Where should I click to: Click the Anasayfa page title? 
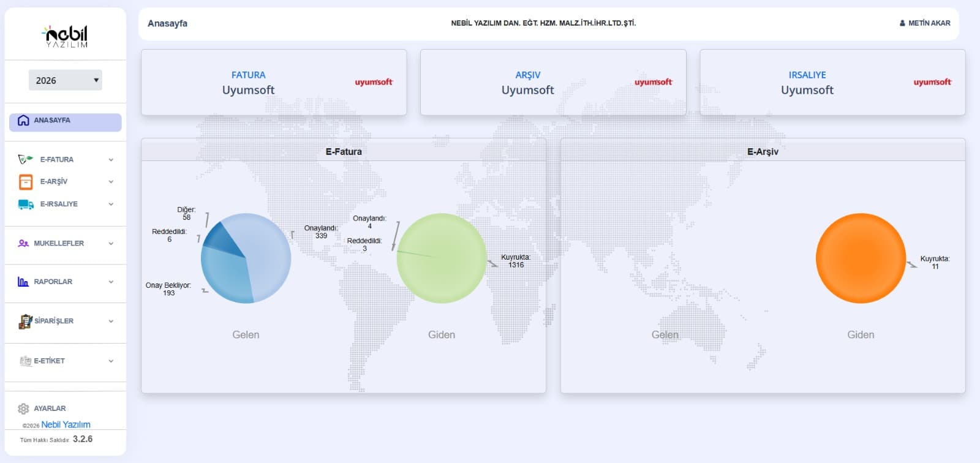tap(167, 23)
